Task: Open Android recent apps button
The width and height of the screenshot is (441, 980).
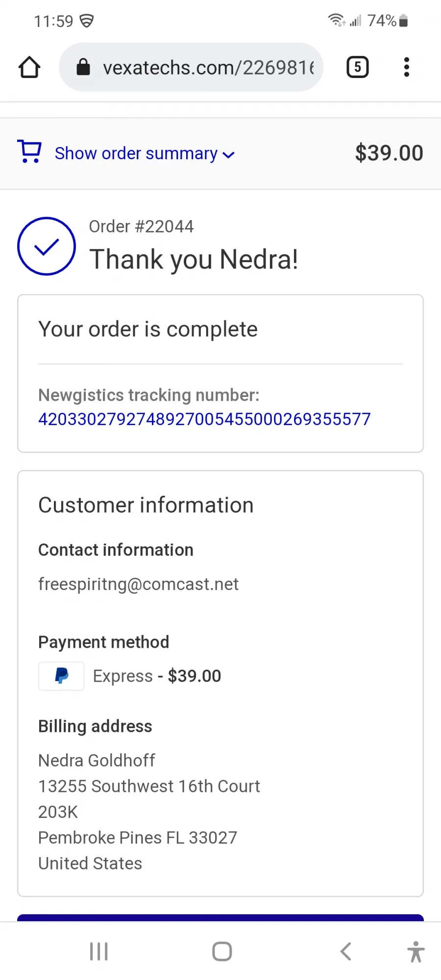Action: pyautogui.click(x=99, y=952)
